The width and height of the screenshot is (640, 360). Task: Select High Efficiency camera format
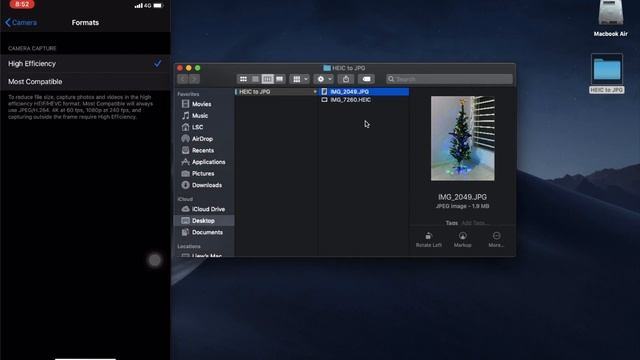click(85, 64)
